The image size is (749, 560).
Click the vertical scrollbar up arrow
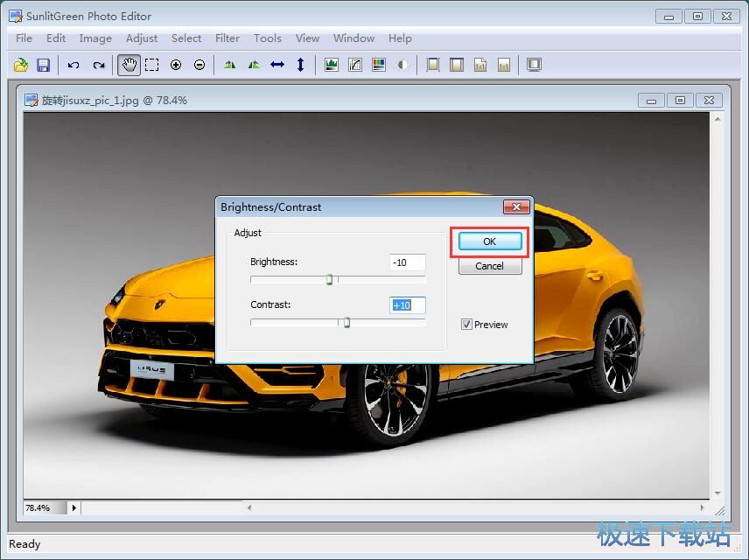(x=717, y=119)
